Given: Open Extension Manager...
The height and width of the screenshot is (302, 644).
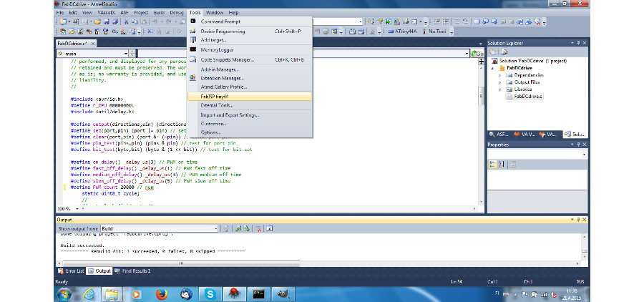Looking at the screenshot, I should pyautogui.click(x=249, y=78).
